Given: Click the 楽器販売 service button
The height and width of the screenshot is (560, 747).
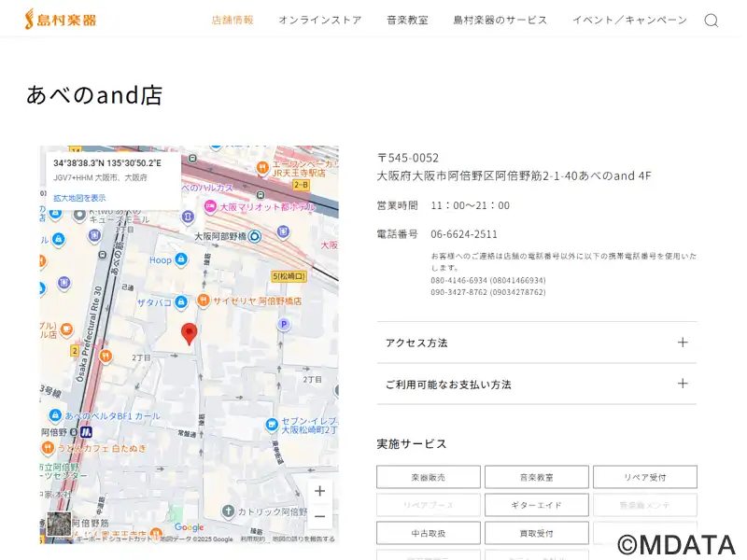Looking at the screenshot, I should coord(429,477).
